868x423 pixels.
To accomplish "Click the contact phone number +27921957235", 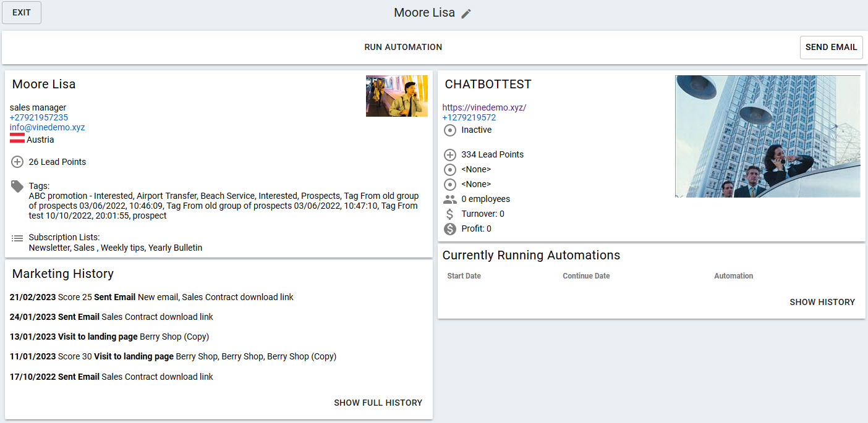I will click(39, 117).
